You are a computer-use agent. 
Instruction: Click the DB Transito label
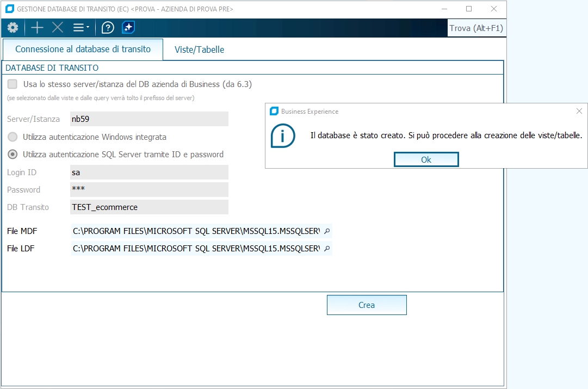click(x=28, y=207)
